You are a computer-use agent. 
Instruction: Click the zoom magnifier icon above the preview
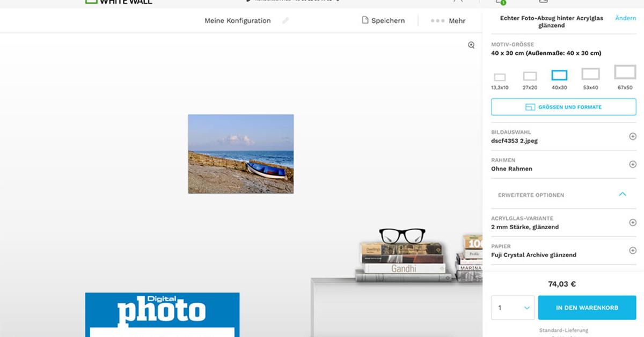471,45
